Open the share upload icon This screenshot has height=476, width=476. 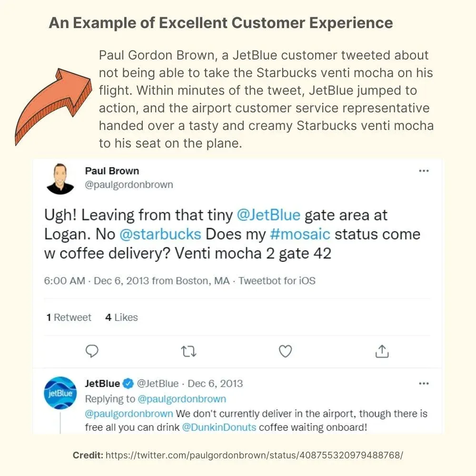[x=381, y=351]
